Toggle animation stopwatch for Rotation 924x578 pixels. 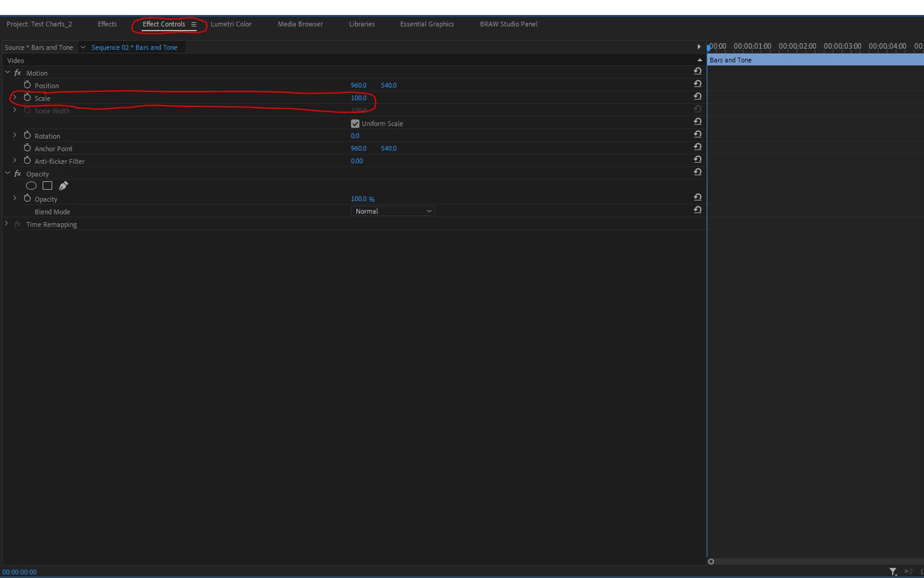point(27,136)
